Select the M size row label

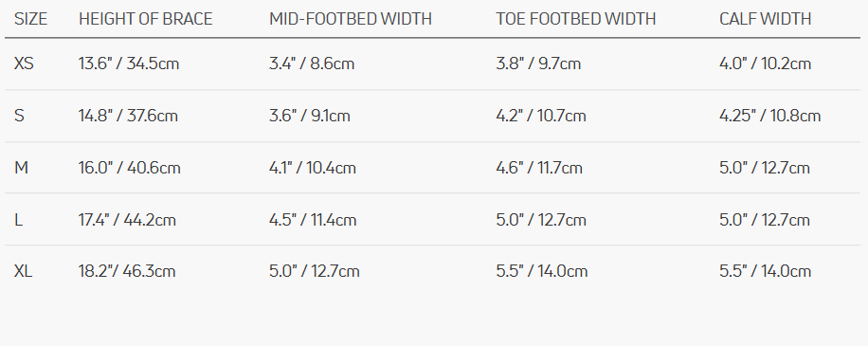21,168
